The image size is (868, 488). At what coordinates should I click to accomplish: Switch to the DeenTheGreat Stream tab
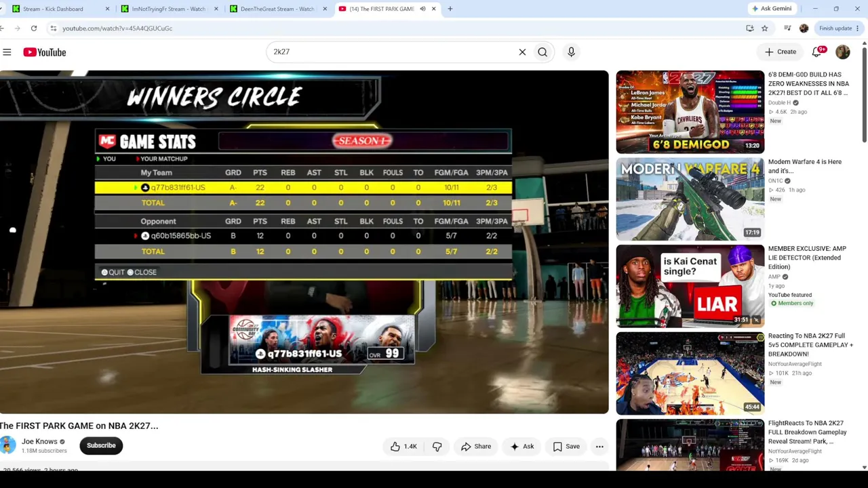tap(277, 9)
